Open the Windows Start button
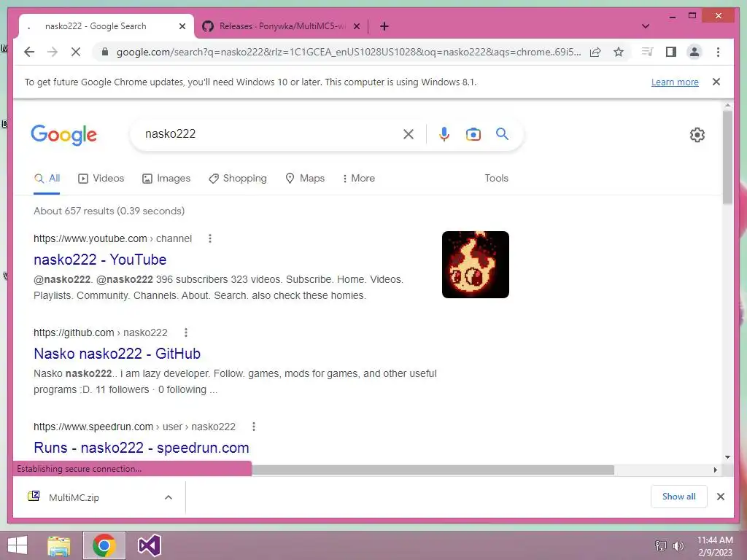This screenshot has height=560, width=747. click(18, 545)
